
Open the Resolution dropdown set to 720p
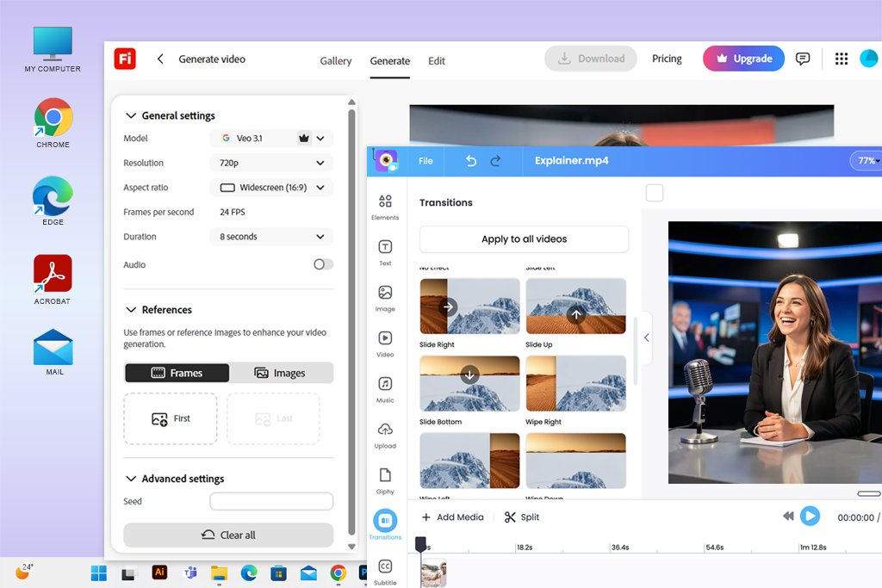(271, 163)
